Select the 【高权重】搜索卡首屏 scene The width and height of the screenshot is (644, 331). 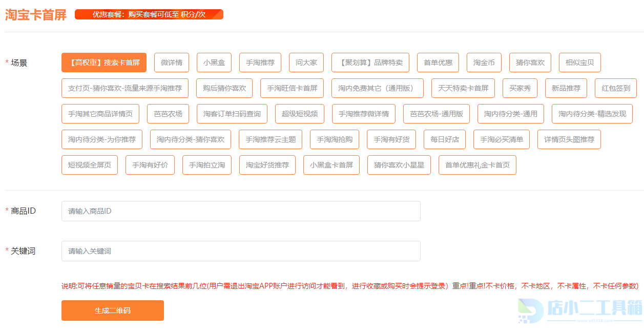coord(104,63)
